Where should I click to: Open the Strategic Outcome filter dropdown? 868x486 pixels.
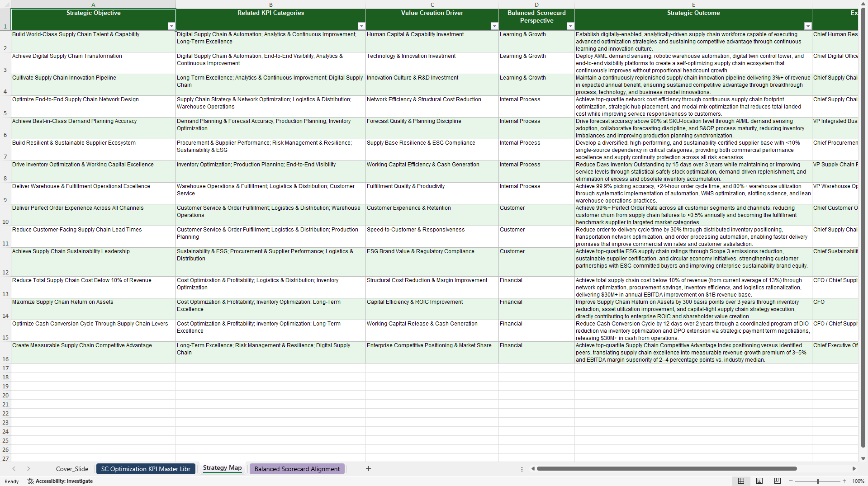(x=808, y=26)
